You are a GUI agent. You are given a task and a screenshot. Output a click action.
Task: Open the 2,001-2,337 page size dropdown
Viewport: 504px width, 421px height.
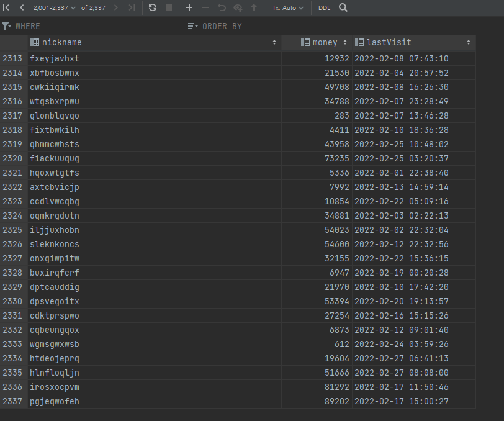point(55,7)
